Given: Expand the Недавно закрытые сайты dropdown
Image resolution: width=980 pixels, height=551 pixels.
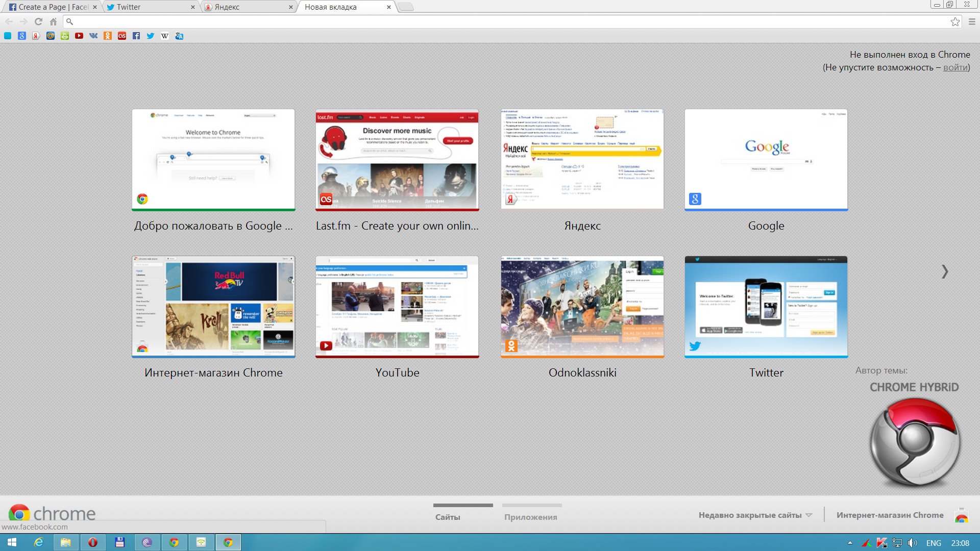Looking at the screenshot, I should click(x=755, y=515).
